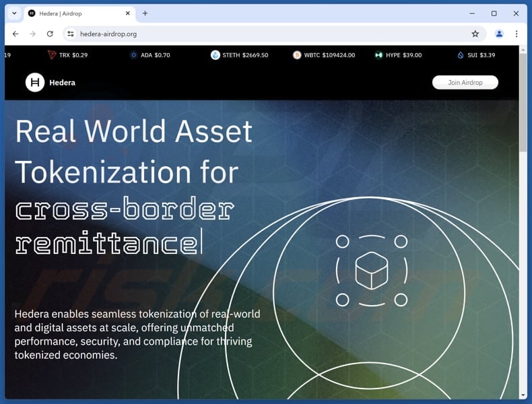Image resolution: width=532 pixels, height=404 pixels.
Task: Minimize the browser window
Action: pyautogui.click(x=472, y=13)
